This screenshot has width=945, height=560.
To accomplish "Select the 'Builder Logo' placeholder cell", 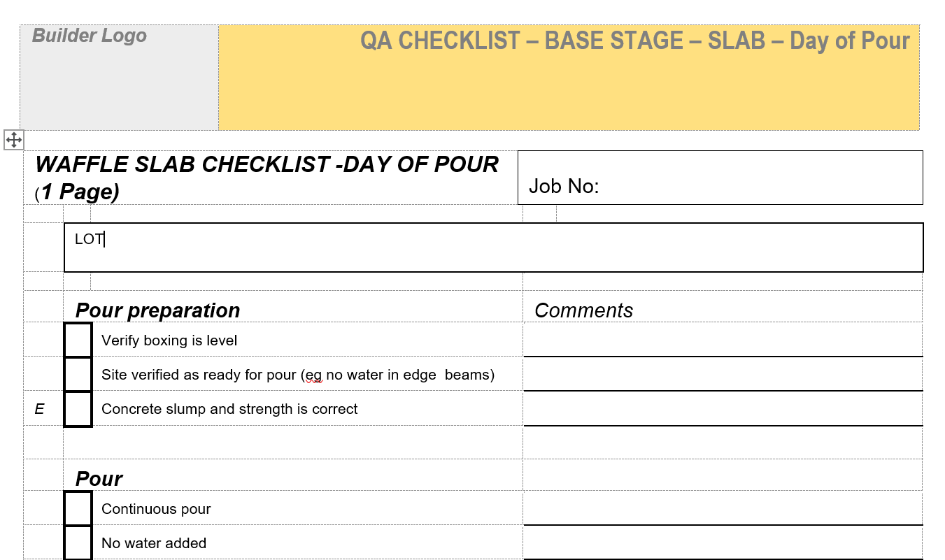I will click(x=119, y=77).
